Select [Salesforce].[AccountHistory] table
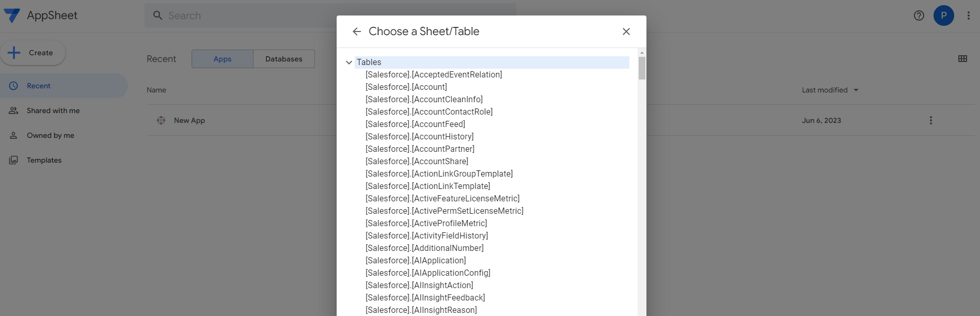Screen dimensions: 980x316 click(x=420, y=137)
